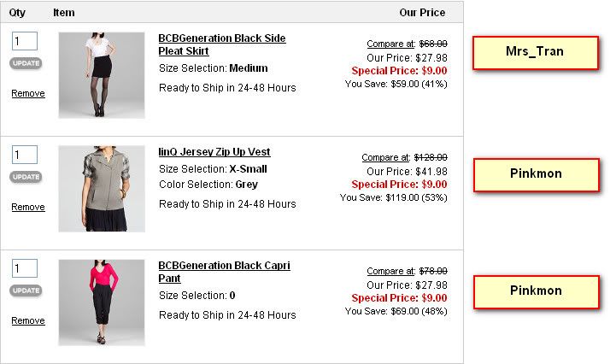Open BCBGeneration Black Side Pleat Skirt title link
Image resolution: width=616 pixels, height=364 pixels.
[221, 44]
